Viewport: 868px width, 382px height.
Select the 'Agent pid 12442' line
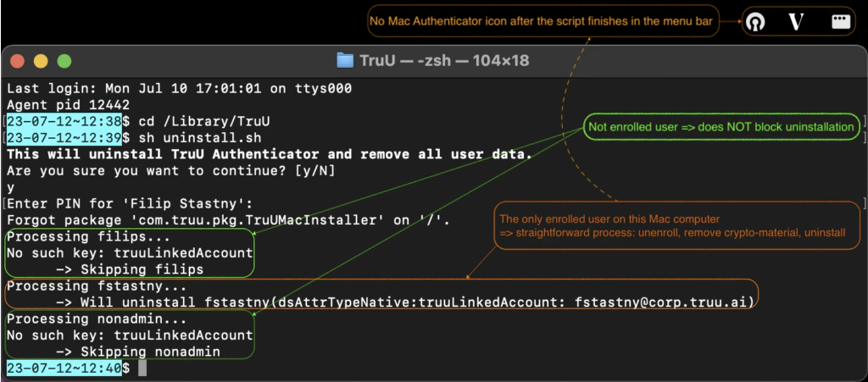(x=68, y=105)
